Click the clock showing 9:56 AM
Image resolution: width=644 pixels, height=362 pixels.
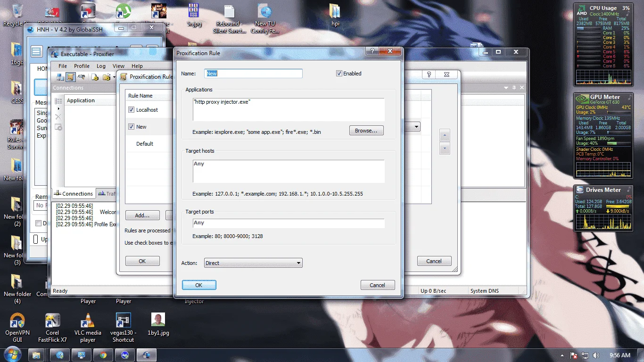(x=619, y=355)
